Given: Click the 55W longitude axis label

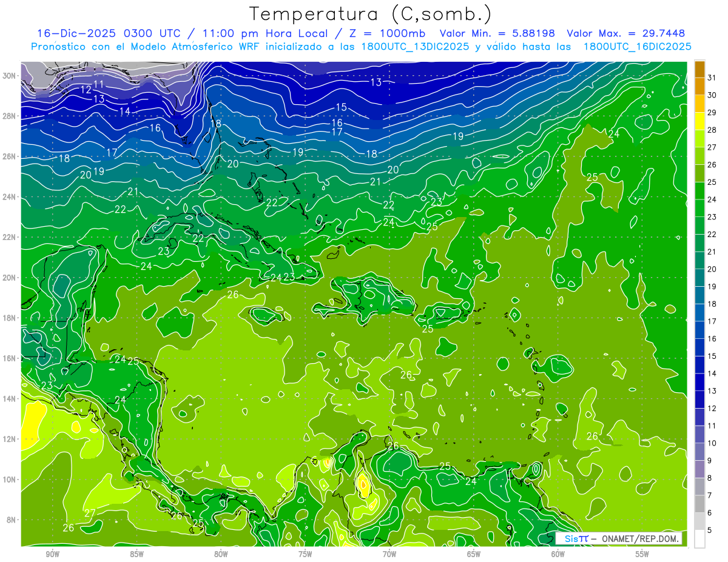Looking at the screenshot, I should (x=642, y=554).
